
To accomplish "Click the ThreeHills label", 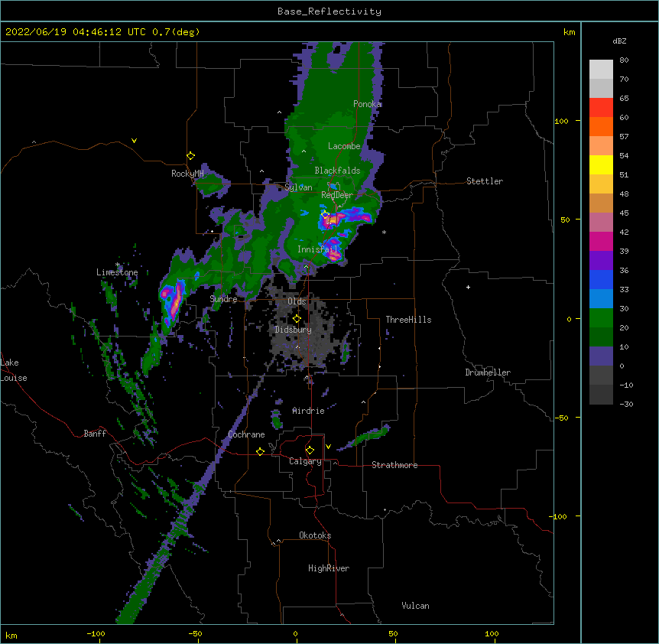I will 408,320.
